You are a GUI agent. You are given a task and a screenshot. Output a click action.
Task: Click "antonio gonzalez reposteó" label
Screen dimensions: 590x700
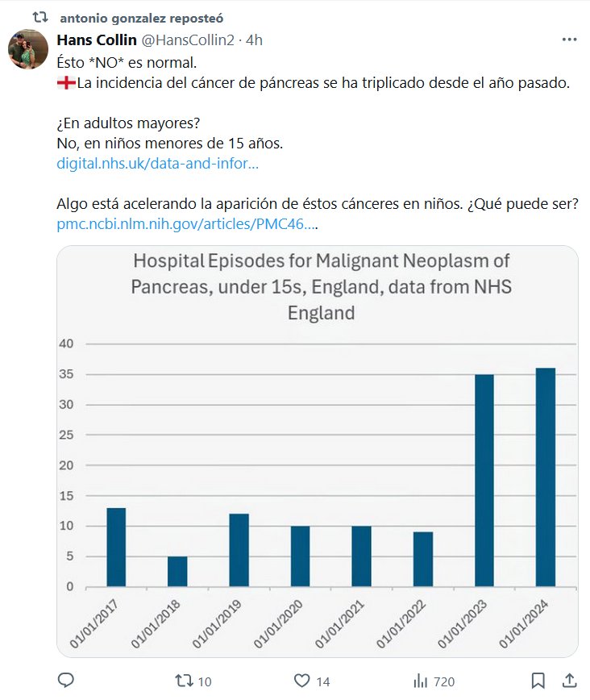142,17
